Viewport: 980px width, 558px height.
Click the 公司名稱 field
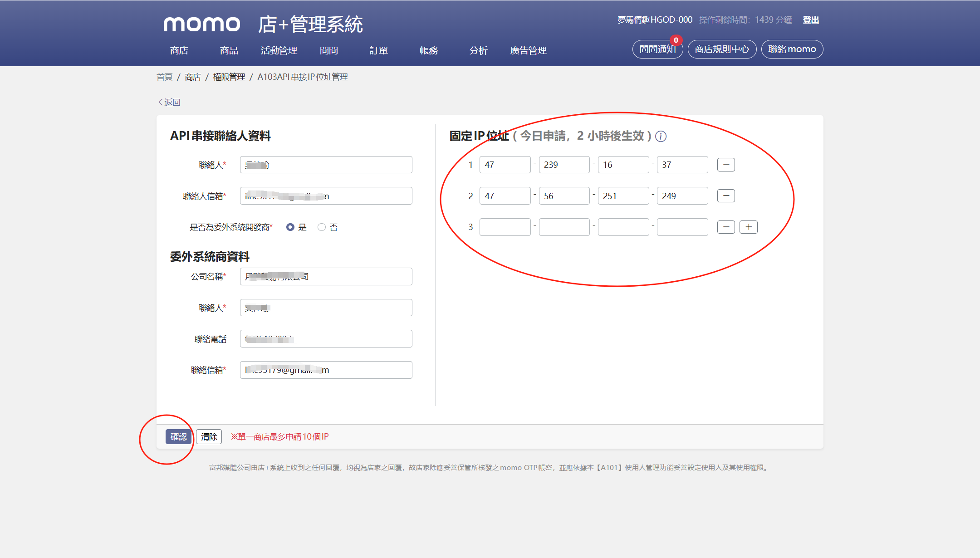tap(326, 276)
